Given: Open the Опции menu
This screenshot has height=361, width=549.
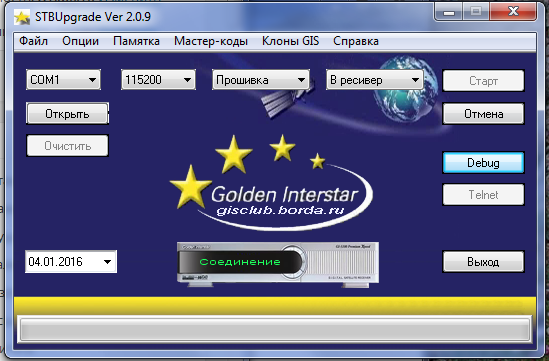Looking at the screenshot, I should [81, 41].
